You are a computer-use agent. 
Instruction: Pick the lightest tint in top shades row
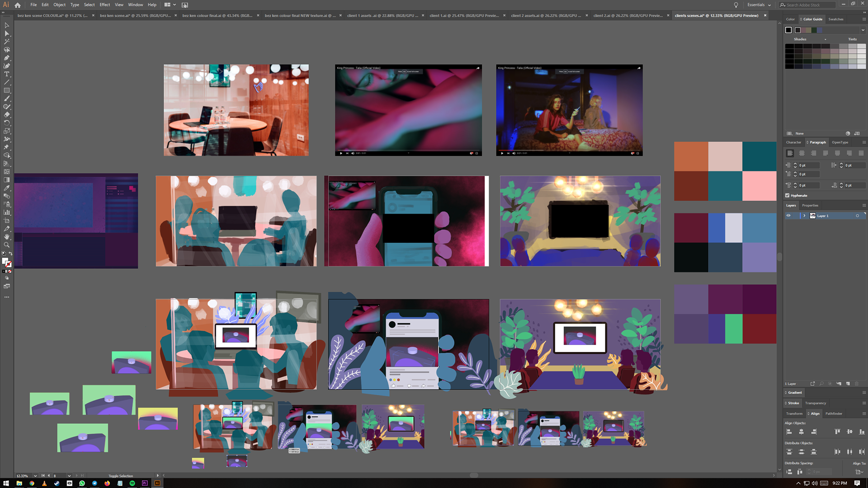(862, 46)
